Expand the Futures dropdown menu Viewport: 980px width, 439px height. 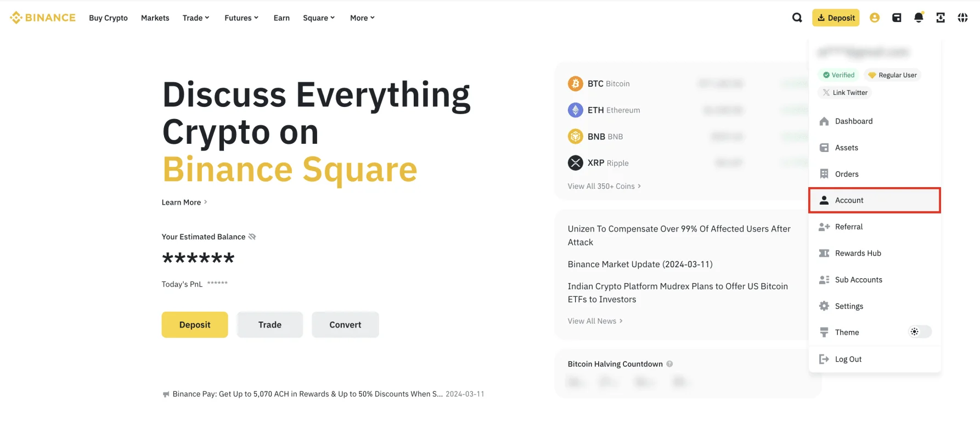[241, 18]
